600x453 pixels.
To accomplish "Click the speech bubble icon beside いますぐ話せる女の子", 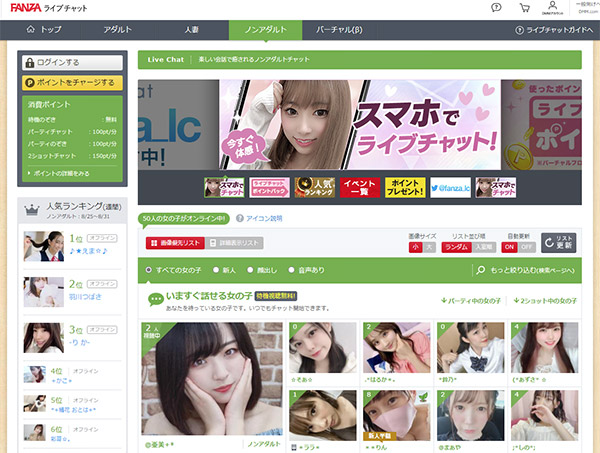I will click(x=156, y=300).
